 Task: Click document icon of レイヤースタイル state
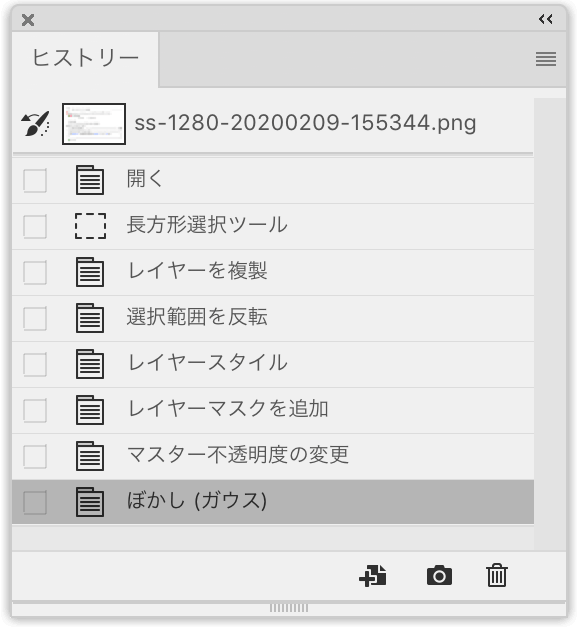tap(90, 364)
